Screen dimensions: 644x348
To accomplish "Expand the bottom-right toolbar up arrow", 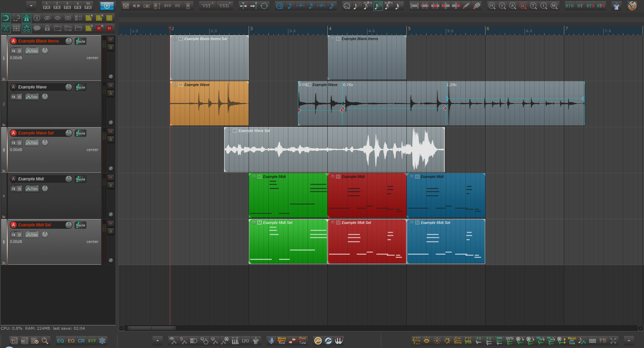I will [x=628, y=341].
